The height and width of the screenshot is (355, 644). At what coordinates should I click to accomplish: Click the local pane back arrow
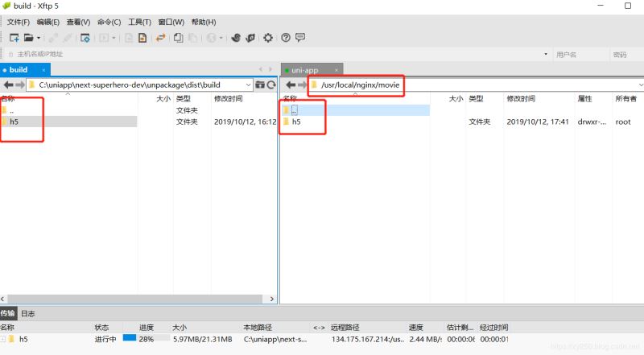8,85
